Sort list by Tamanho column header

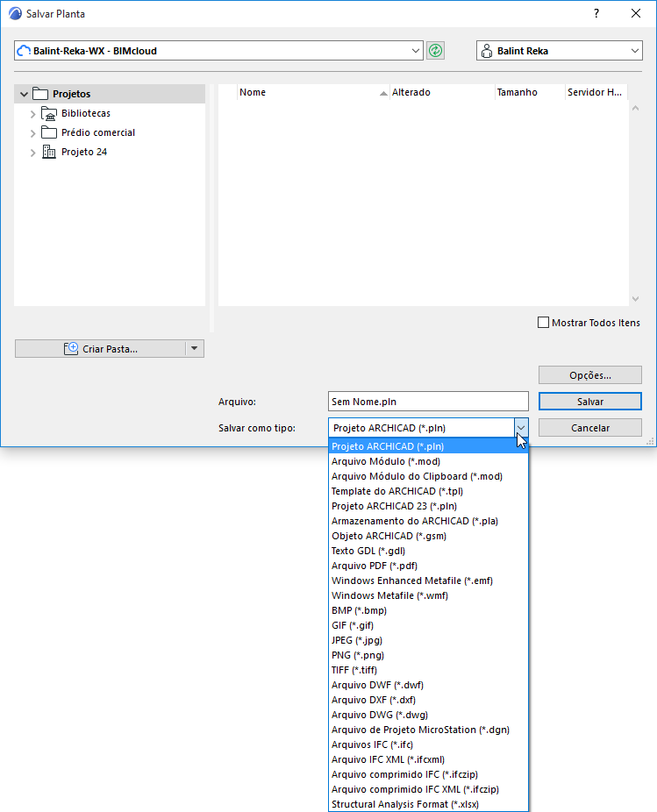pos(530,92)
